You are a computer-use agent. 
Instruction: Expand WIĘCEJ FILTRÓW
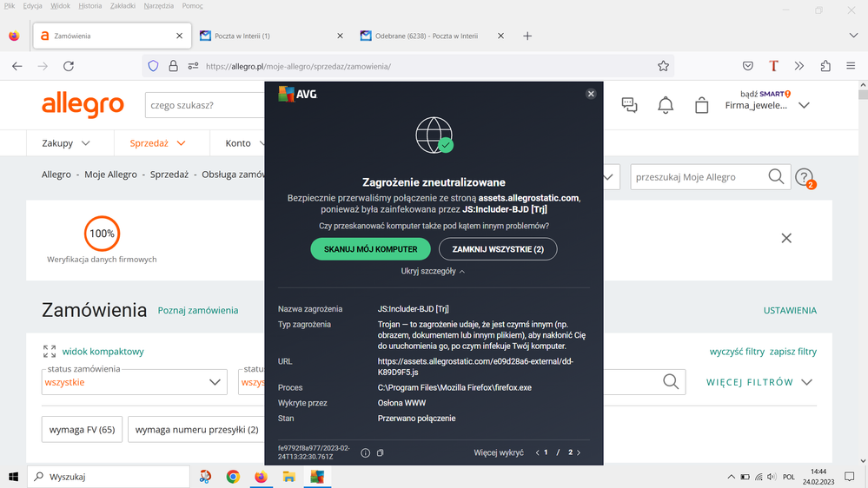759,382
